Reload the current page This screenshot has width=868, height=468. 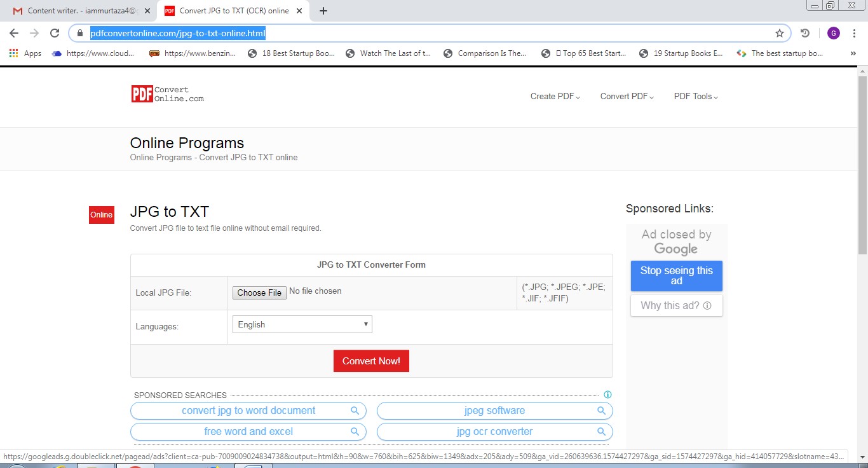pos(55,33)
